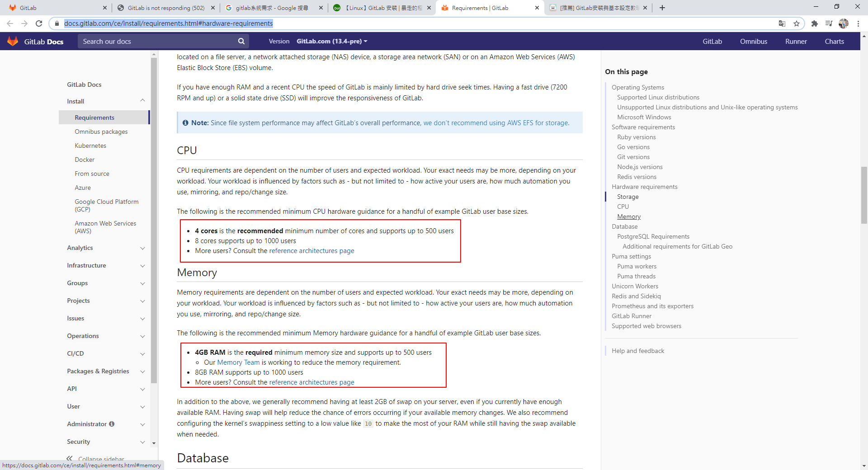This screenshot has height=470, width=868.
Task: Open the Chrome extensions puzzle icon
Action: (815, 23)
